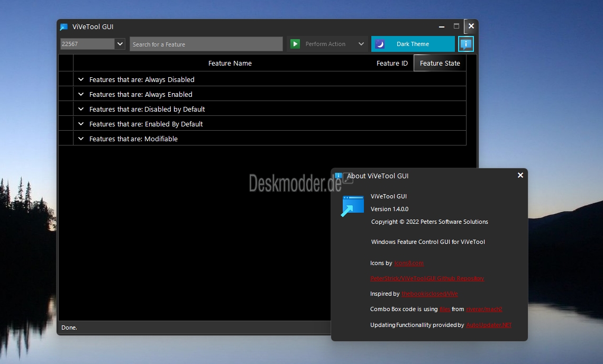The height and width of the screenshot is (364, 603).
Task: Toggle the Dark Theme button
Action: 413,44
